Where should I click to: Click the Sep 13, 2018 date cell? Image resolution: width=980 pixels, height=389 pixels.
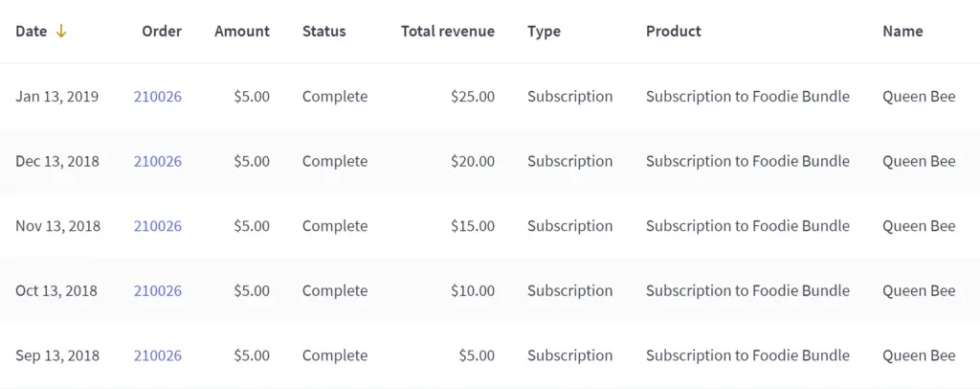pos(57,355)
